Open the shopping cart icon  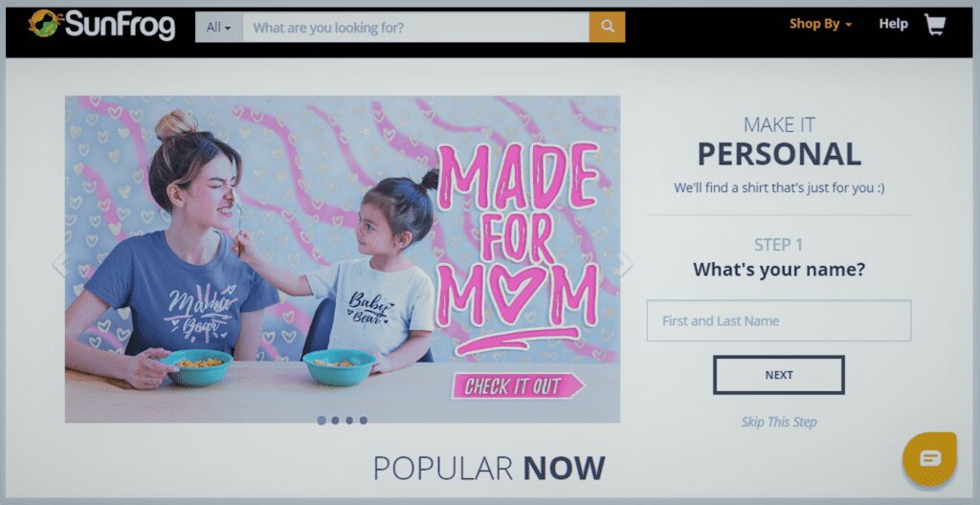[x=935, y=25]
